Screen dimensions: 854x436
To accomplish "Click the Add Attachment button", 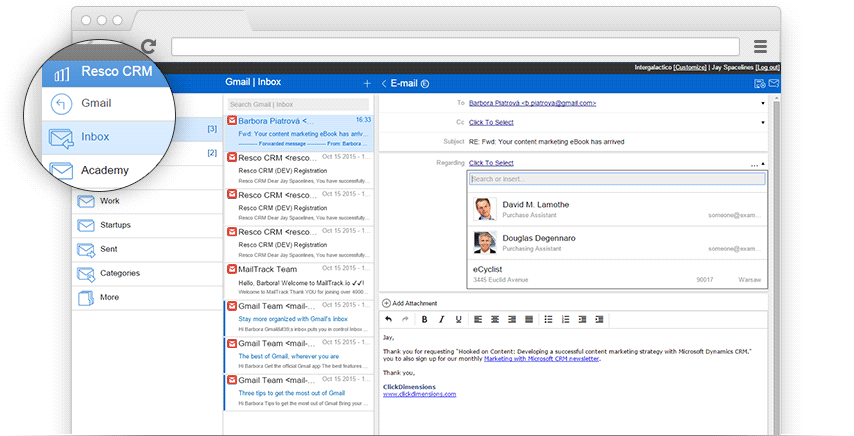I will coord(410,303).
